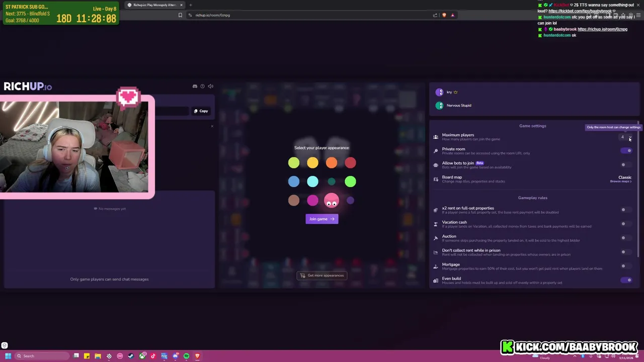Screen dimensions: 644x362
Task: Open Sticky Notes from the taskbar
Action: 87,356
